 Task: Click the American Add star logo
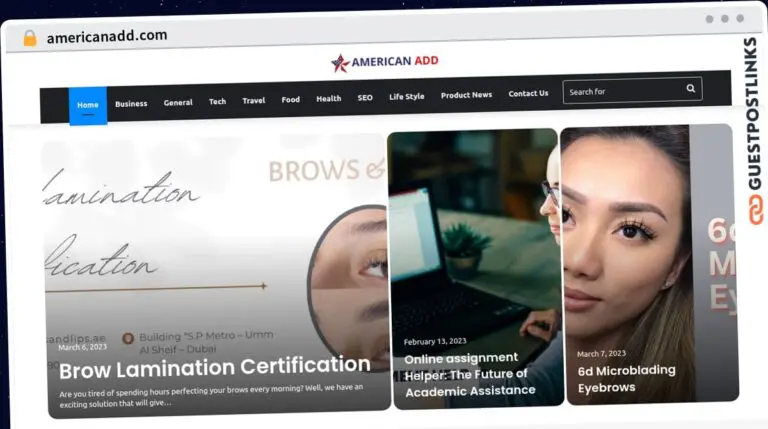[340, 63]
